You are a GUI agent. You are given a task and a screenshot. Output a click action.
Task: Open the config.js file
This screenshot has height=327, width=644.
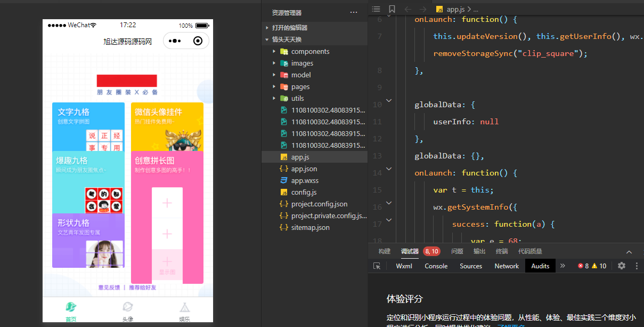pos(314,192)
